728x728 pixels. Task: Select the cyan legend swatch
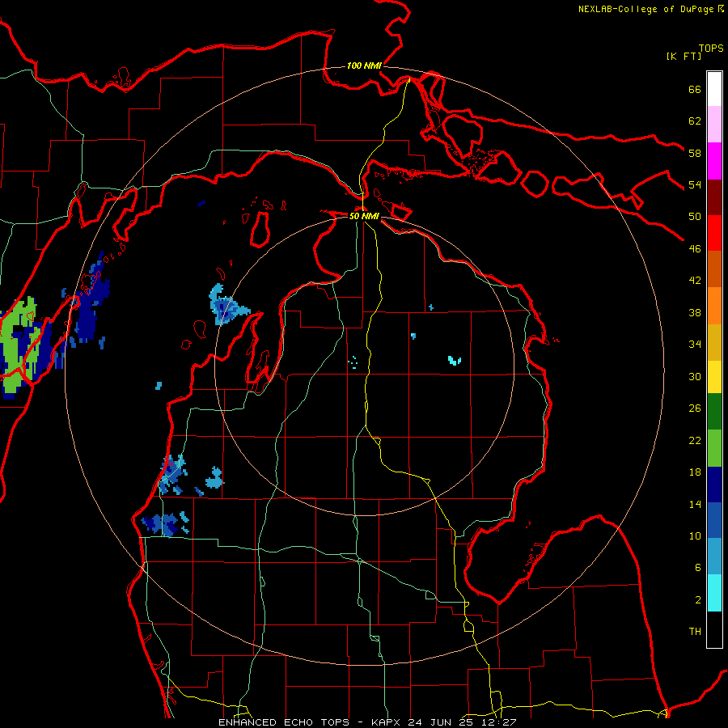coord(714,593)
